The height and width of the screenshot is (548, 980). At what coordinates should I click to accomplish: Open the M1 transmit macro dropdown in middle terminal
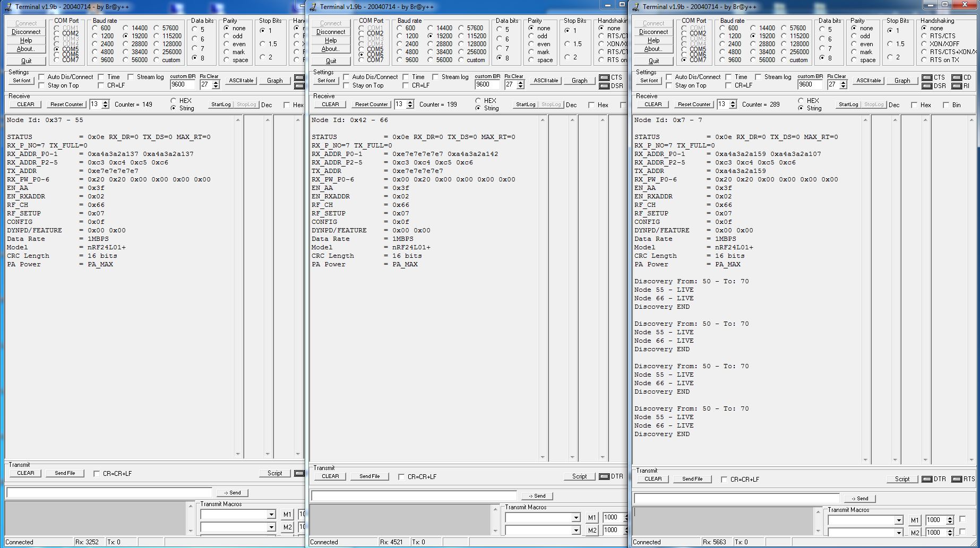pyautogui.click(x=577, y=517)
